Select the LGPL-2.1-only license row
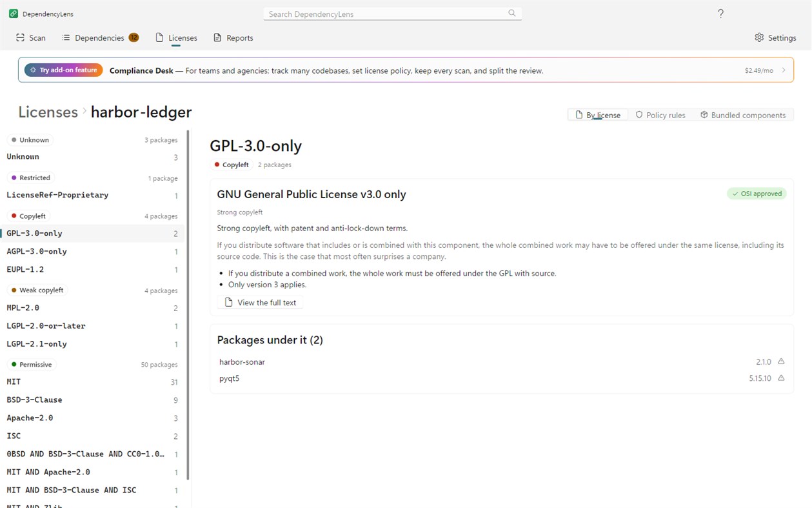The height and width of the screenshot is (508, 812). (x=92, y=344)
